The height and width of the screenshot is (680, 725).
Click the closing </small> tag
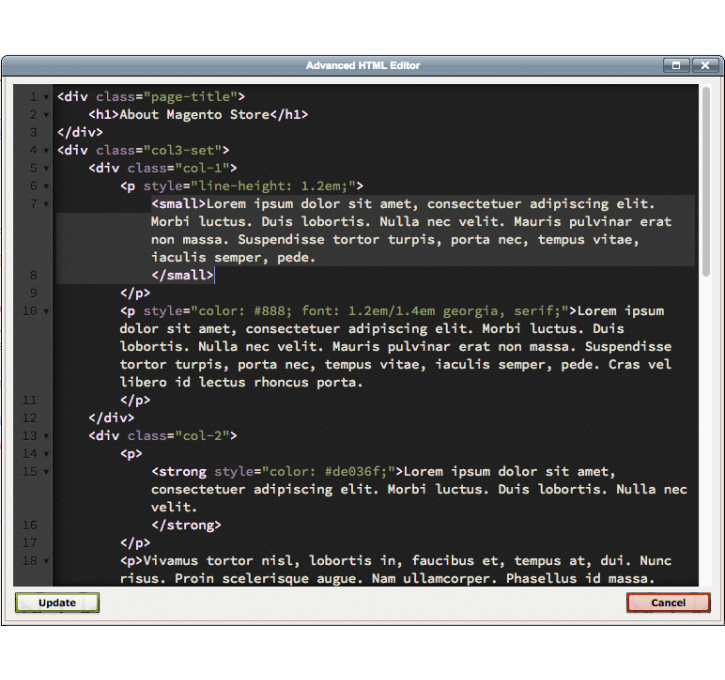[x=183, y=275]
